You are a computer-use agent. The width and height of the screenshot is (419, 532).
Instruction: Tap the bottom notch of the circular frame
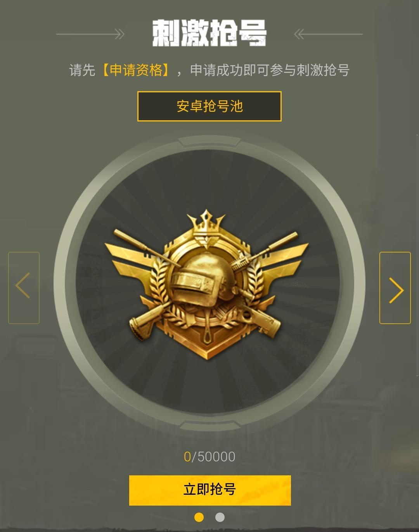[x=209, y=426]
